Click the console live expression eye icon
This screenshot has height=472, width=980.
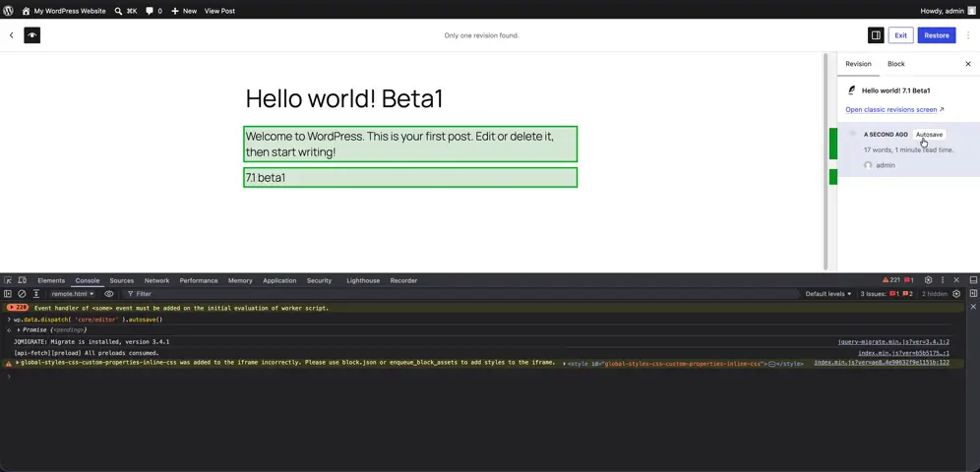coord(109,293)
